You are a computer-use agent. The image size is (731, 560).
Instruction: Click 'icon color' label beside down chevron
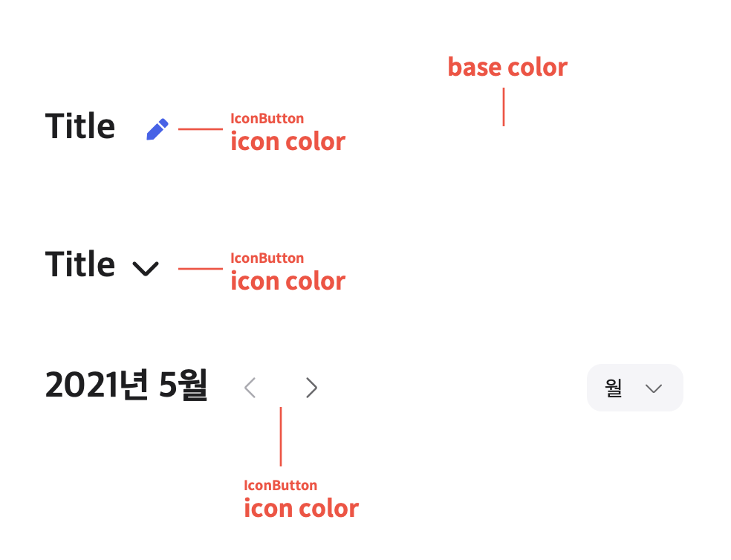(288, 281)
